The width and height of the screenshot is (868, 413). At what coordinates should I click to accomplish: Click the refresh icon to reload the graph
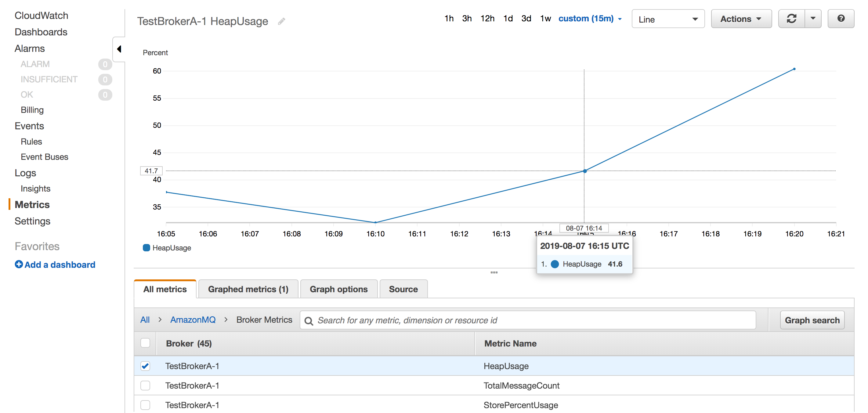792,19
